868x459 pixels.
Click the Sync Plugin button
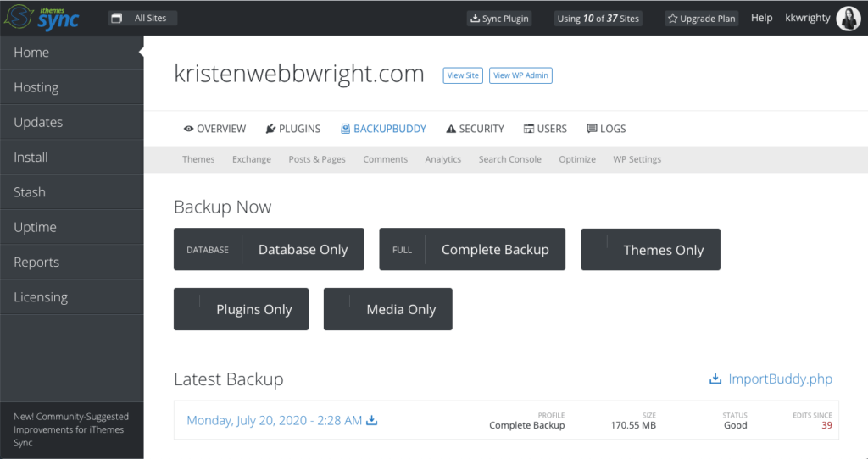pyautogui.click(x=499, y=19)
